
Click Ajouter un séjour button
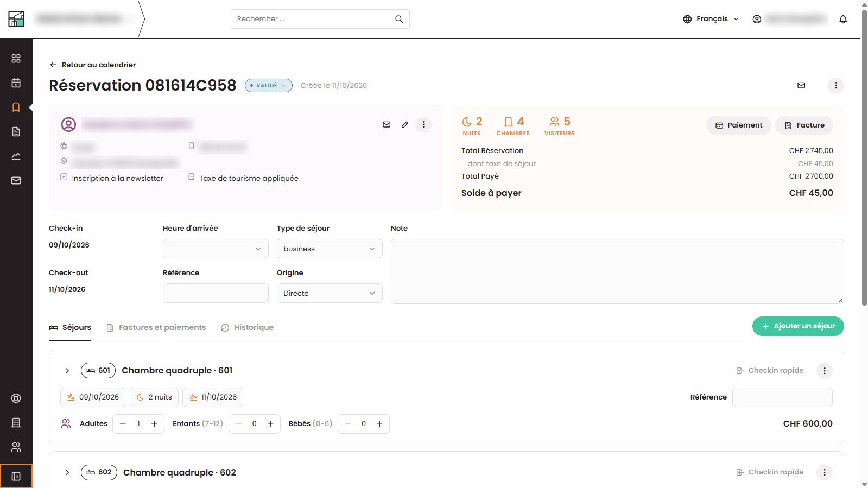click(x=798, y=326)
